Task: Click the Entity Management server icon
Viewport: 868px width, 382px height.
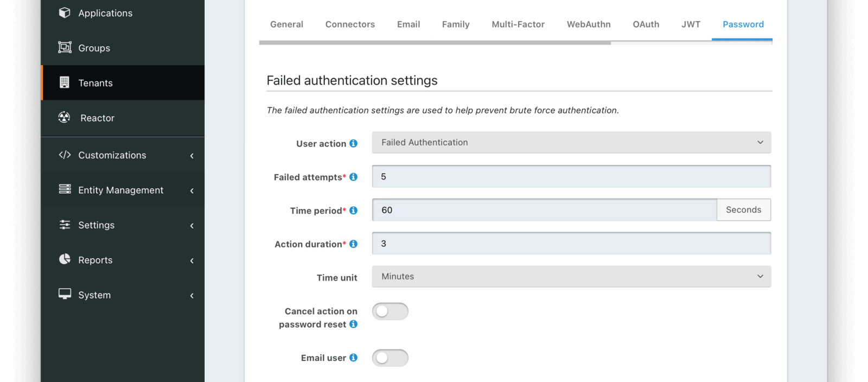Action: pyautogui.click(x=65, y=189)
